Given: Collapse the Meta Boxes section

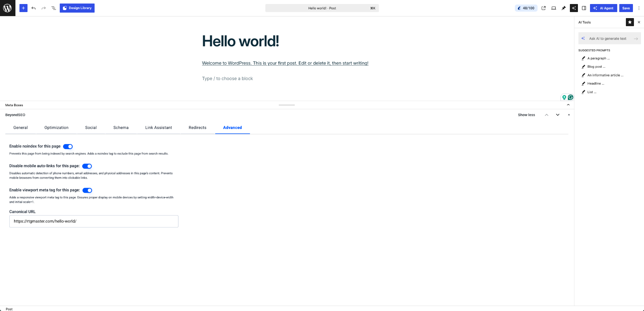Looking at the screenshot, I should [568, 105].
